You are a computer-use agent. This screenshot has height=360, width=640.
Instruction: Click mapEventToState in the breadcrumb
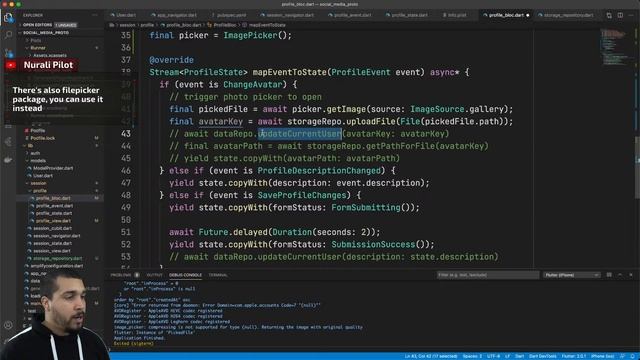click(x=267, y=25)
